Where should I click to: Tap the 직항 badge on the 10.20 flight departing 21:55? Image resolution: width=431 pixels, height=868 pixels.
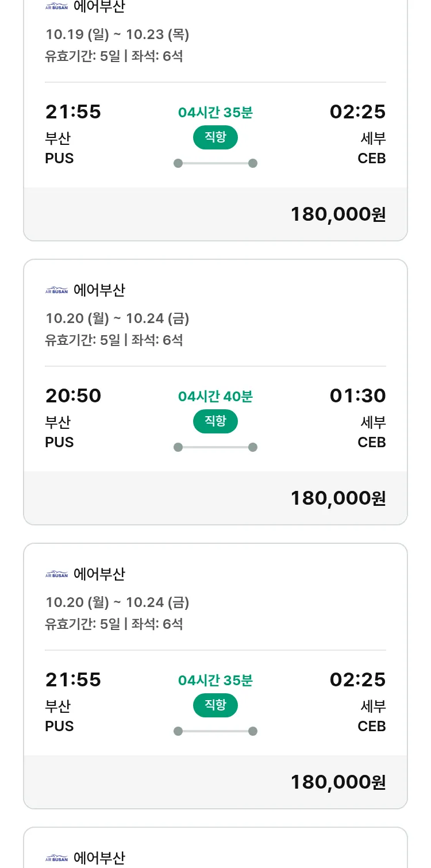tap(215, 705)
